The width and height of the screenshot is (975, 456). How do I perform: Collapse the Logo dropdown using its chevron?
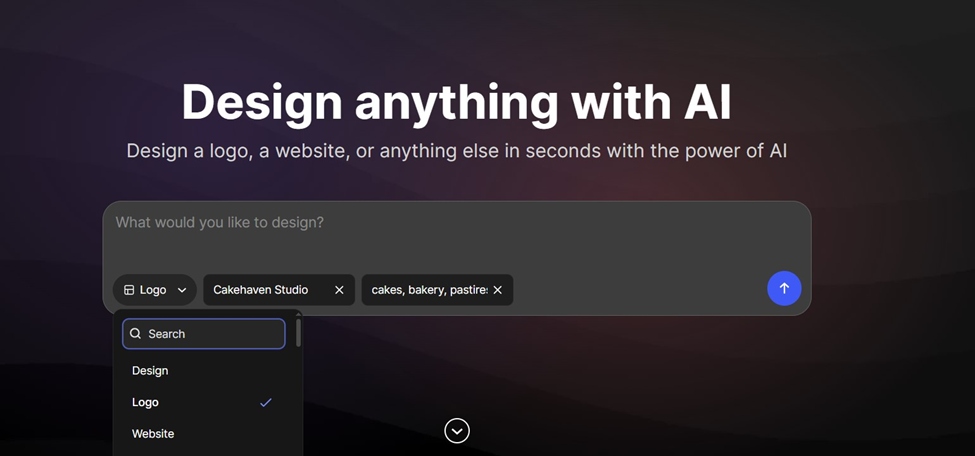(182, 290)
